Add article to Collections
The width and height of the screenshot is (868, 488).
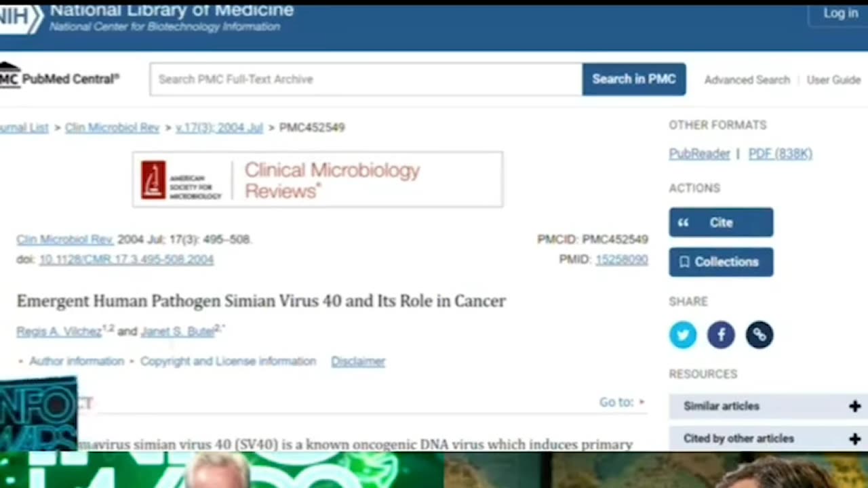pyautogui.click(x=721, y=262)
